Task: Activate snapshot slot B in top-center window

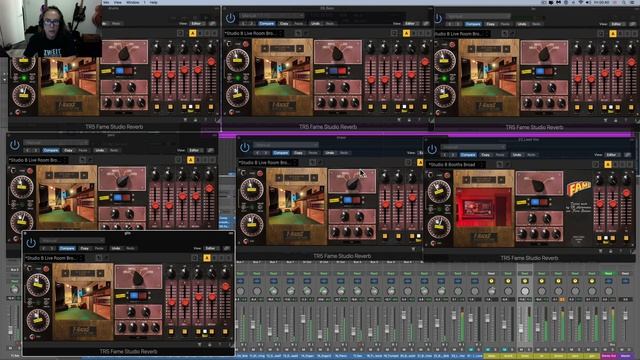Action: pyautogui.click(x=414, y=33)
